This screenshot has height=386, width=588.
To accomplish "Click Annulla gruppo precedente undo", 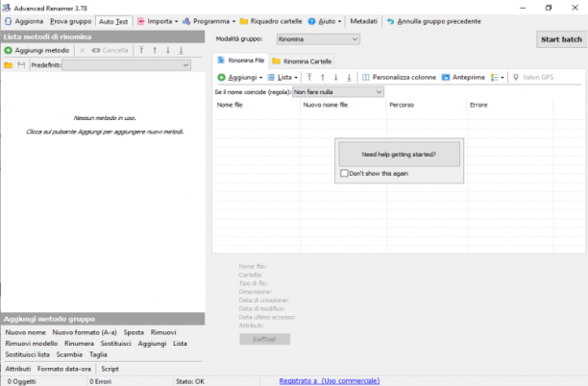I will pyautogui.click(x=434, y=21).
